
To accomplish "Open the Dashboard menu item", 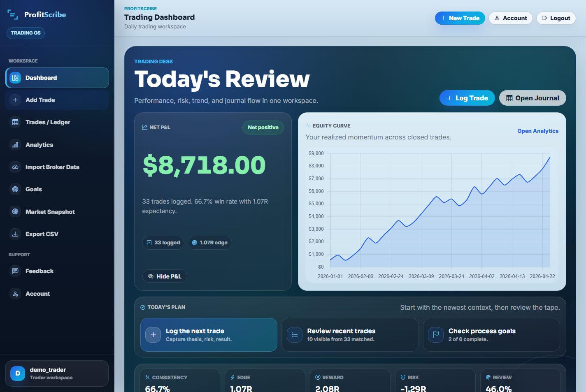I will tap(57, 78).
